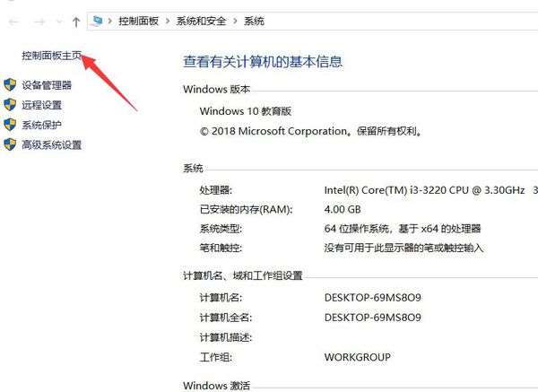Viewport: 538px width, 392px height.
Task: Click the Windows 激活 section header
Action: click(216, 386)
